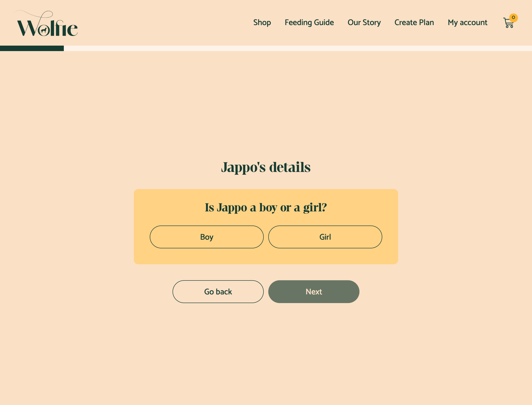Click the cart item count badge
The image size is (532, 405).
tap(514, 18)
